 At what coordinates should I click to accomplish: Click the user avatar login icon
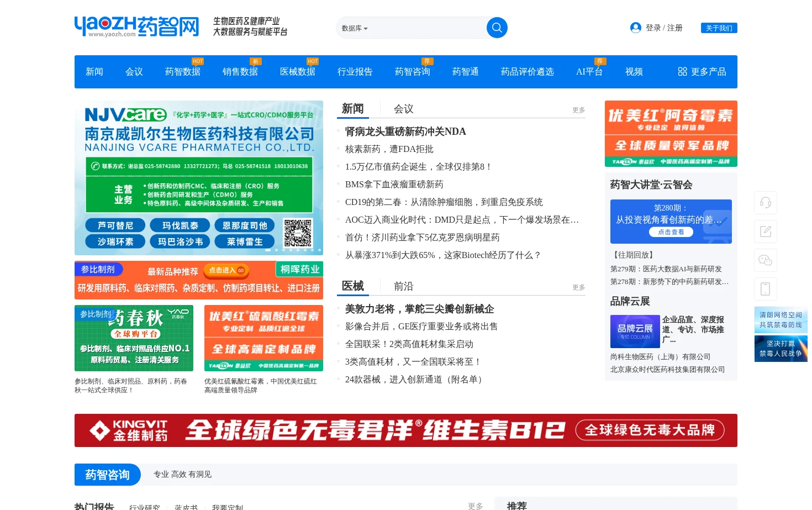636,28
